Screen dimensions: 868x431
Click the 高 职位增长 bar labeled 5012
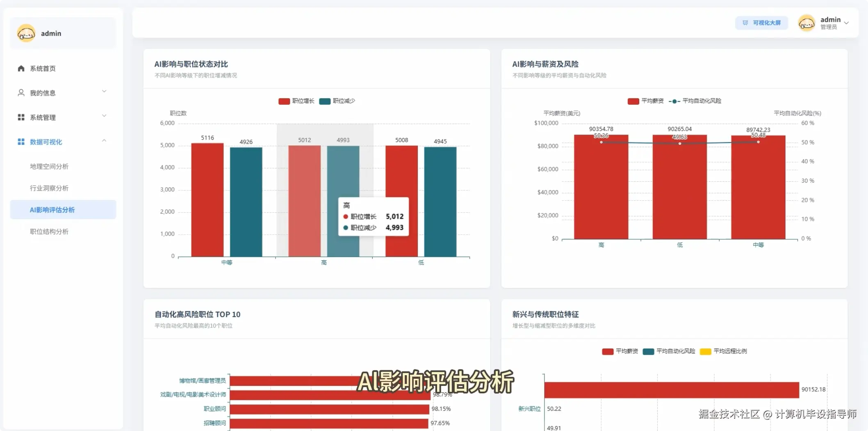[305, 201]
